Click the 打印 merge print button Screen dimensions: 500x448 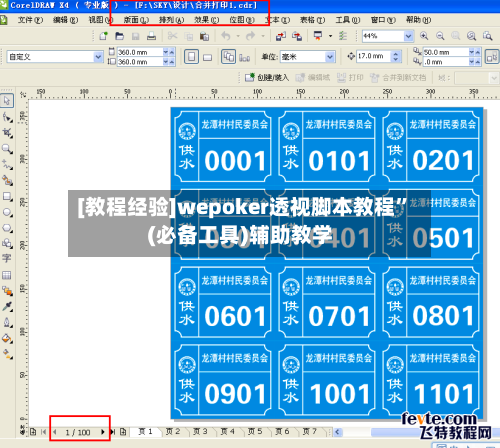tap(350, 78)
